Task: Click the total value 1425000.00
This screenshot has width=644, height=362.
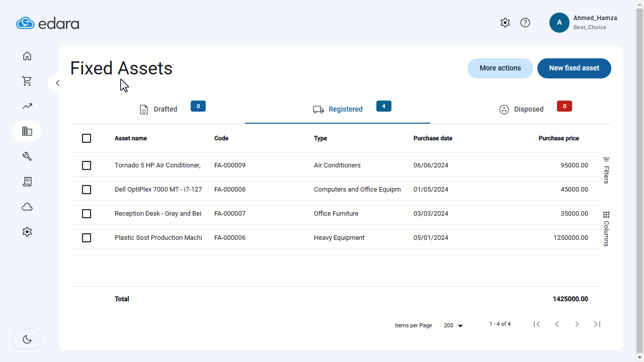Action: pos(570,299)
